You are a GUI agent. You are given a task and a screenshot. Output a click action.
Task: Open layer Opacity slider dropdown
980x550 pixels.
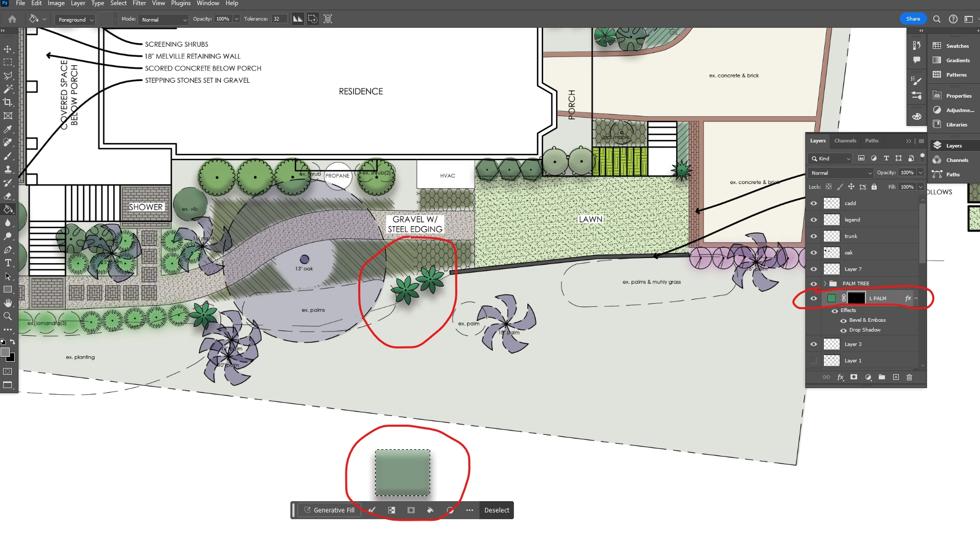click(x=920, y=173)
